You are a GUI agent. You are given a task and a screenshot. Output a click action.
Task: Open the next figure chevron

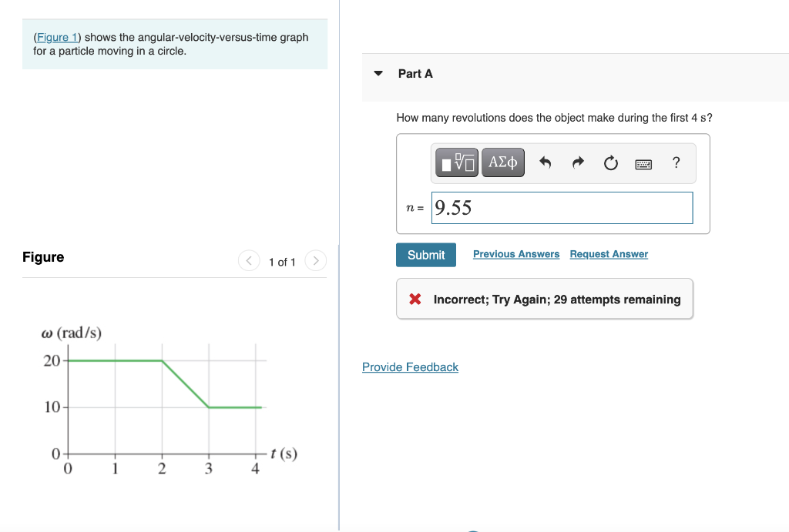click(315, 261)
